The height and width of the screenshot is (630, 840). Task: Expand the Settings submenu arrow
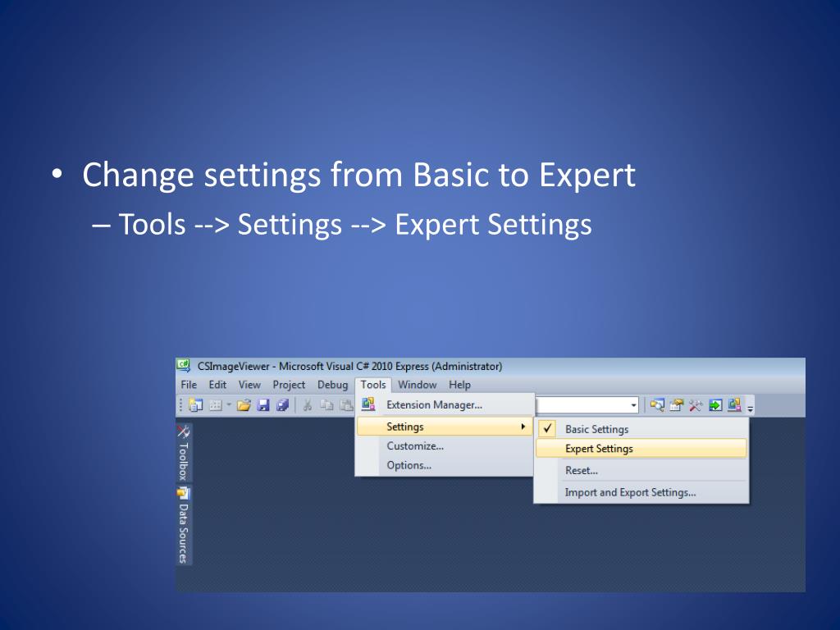click(523, 427)
